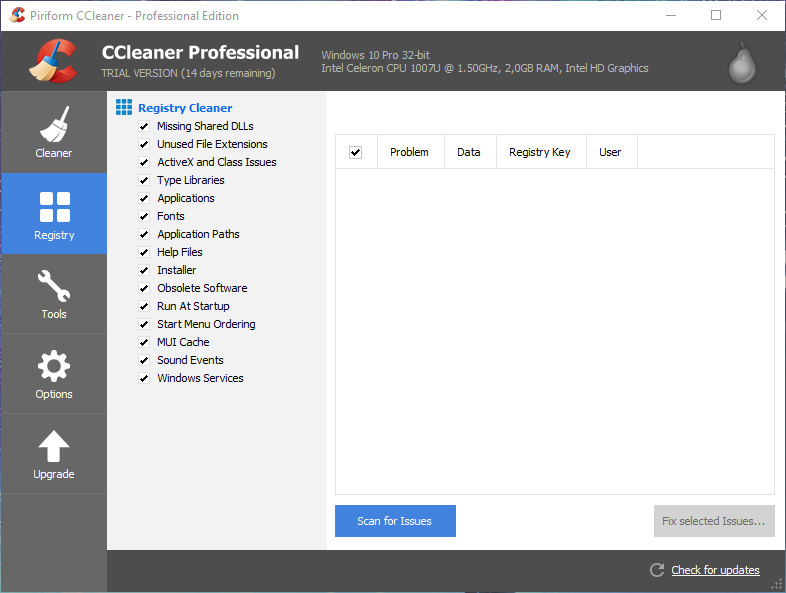The height and width of the screenshot is (593, 786).
Task: Click the window resize grip corner
Action: [777, 584]
